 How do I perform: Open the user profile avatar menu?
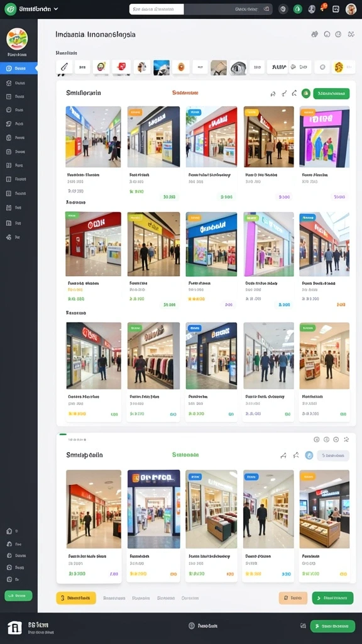tap(351, 9)
